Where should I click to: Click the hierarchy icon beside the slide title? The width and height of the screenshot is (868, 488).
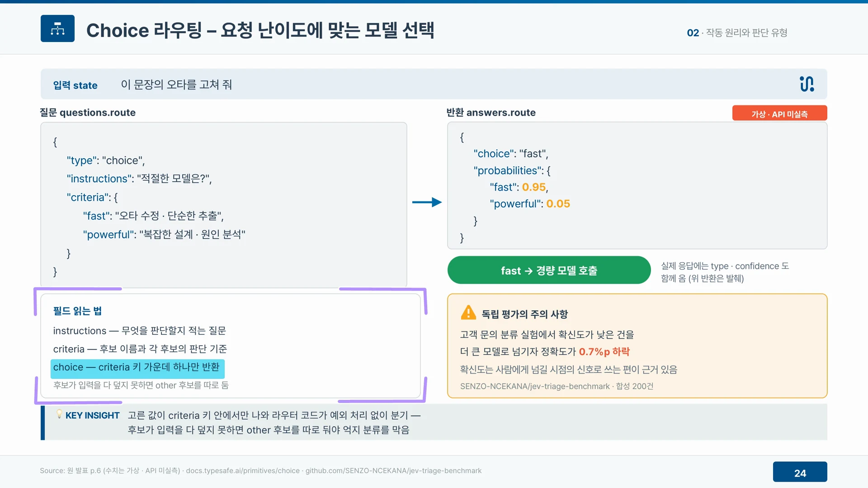click(57, 28)
